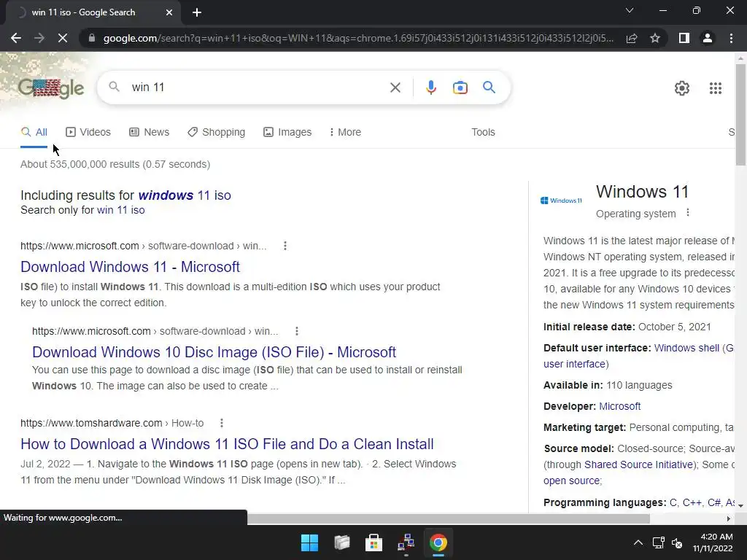The image size is (747, 560).
Task: Open Windows 11 knowledge panel options
Action: (687, 212)
